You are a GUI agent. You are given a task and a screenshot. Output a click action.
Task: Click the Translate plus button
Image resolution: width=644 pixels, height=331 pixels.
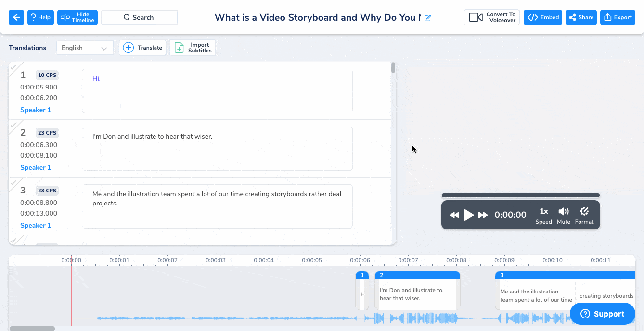coord(142,48)
